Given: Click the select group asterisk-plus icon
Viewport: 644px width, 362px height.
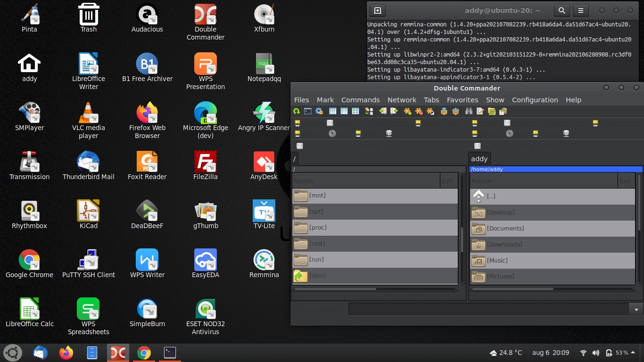Looking at the screenshot, I should click(408, 111).
